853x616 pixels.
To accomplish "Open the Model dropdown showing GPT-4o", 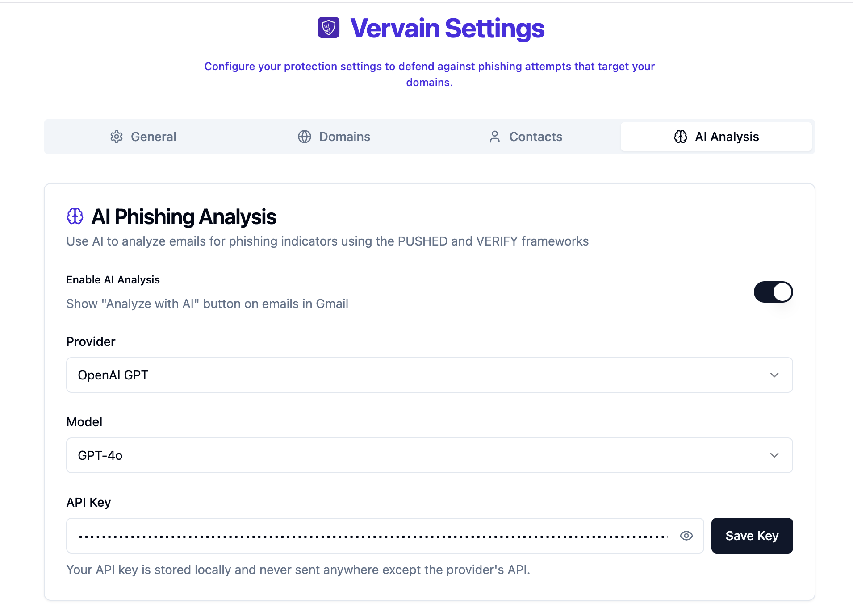I will (429, 455).
